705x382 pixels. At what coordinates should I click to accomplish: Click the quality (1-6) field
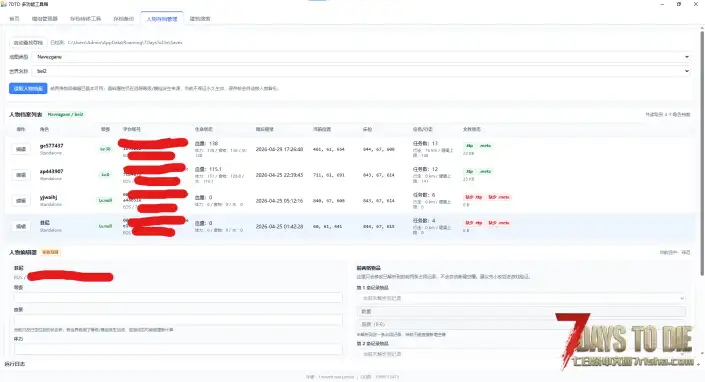click(521, 324)
